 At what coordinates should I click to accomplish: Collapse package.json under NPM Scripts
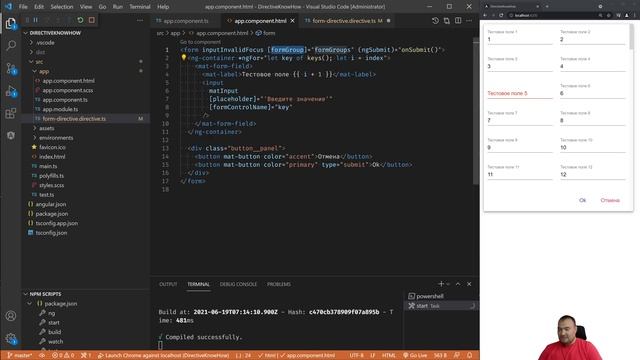(x=60, y=304)
